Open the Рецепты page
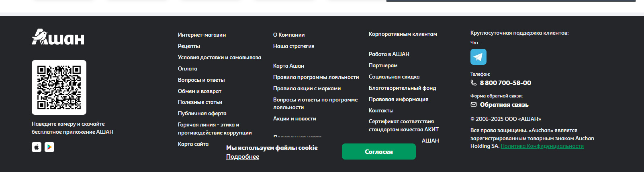644x172 pixels. [x=189, y=46]
